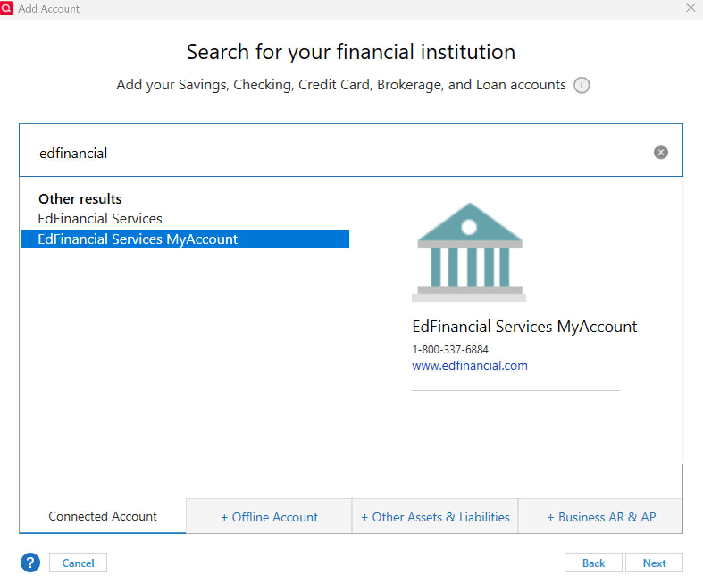Go to the previous step with Back
This screenshot has width=703, height=588.
(x=593, y=563)
